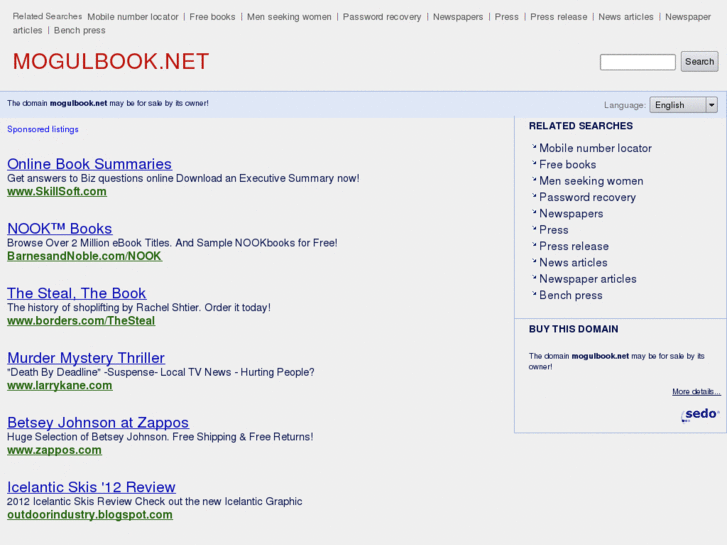Click the Betsey Johnson description text
Viewport: 727px width, 545px height.
160,437
